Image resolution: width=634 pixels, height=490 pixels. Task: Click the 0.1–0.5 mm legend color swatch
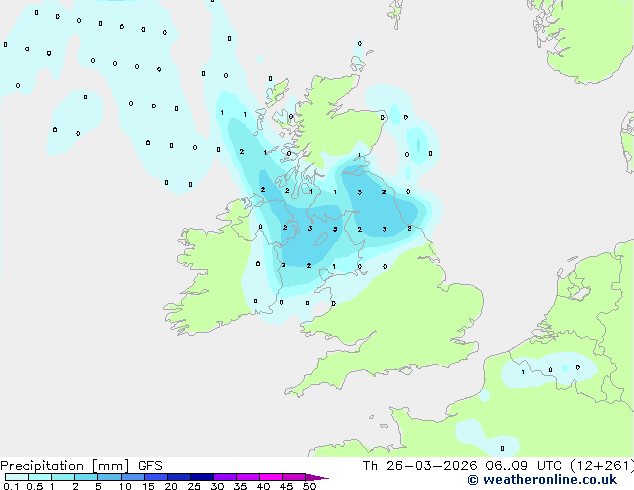pyautogui.click(x=17, y=477)
